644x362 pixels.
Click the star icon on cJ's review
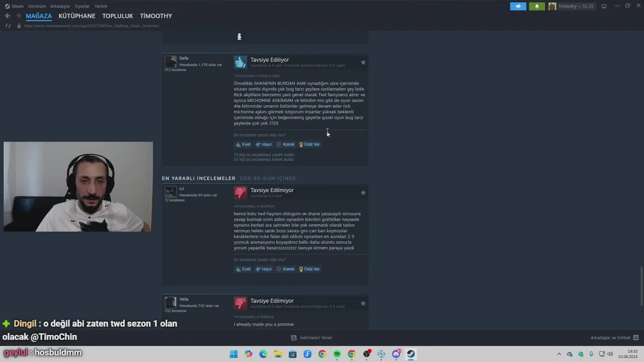coord(363,193)
